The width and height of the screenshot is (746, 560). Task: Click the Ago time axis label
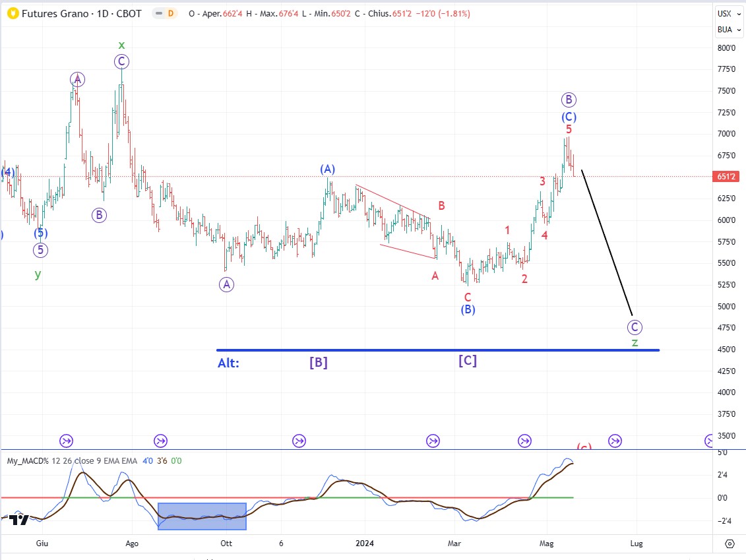132,544
